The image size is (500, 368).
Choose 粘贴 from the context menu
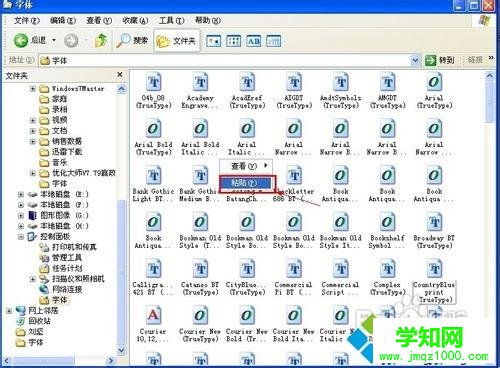click(x=247, y=183)
